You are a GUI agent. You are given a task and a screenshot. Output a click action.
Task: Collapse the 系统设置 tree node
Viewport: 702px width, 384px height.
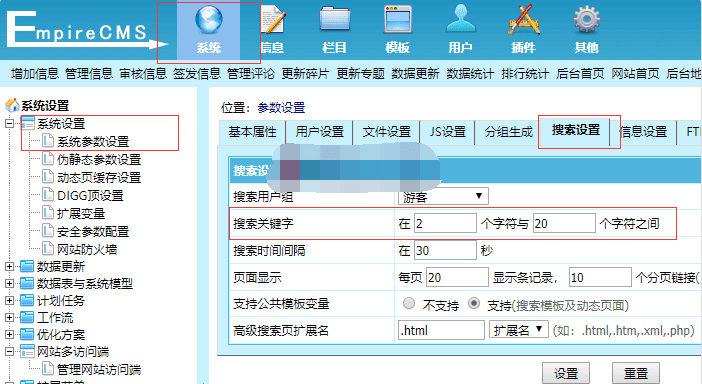click(x=9, y=123)
